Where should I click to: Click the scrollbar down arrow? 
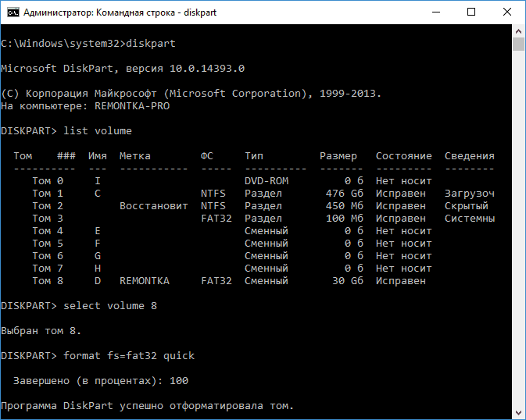518,412
